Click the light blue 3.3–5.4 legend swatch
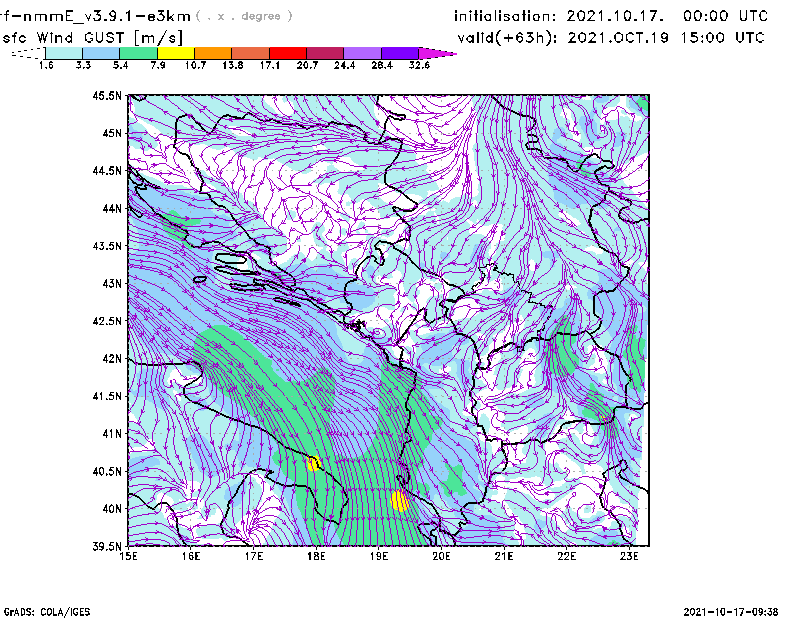The image size is (800, 618). tap(101, 53)
